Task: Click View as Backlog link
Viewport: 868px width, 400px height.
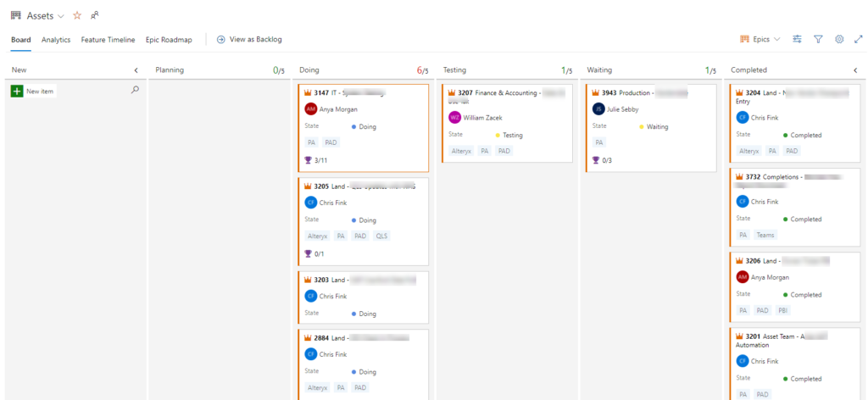Action: pos(249,39)
